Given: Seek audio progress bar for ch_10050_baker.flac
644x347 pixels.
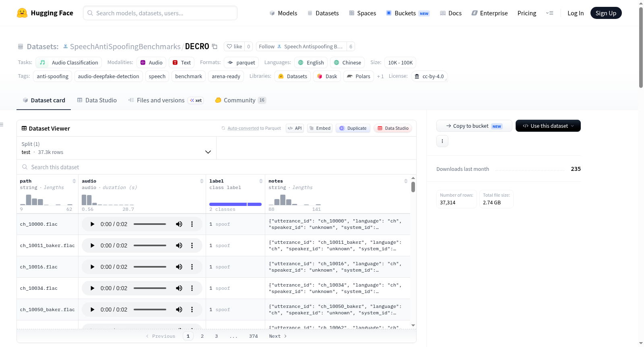Looking at the screenshot, I should pyautogui.click(x=150, y=310).
